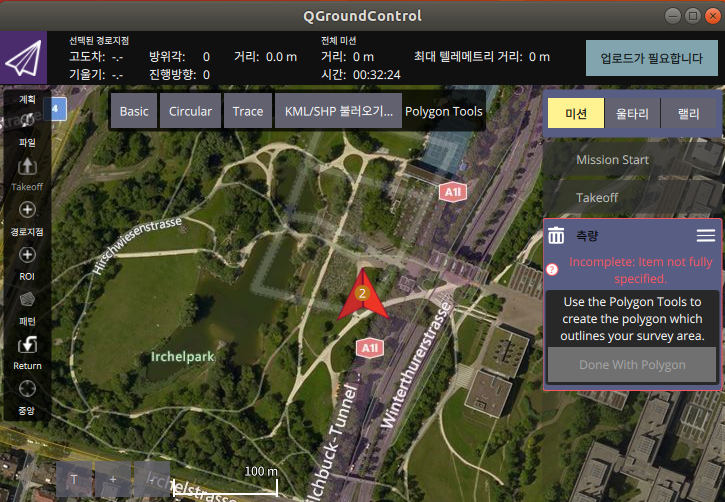Switch to the 울타리 fence tab

632,113
